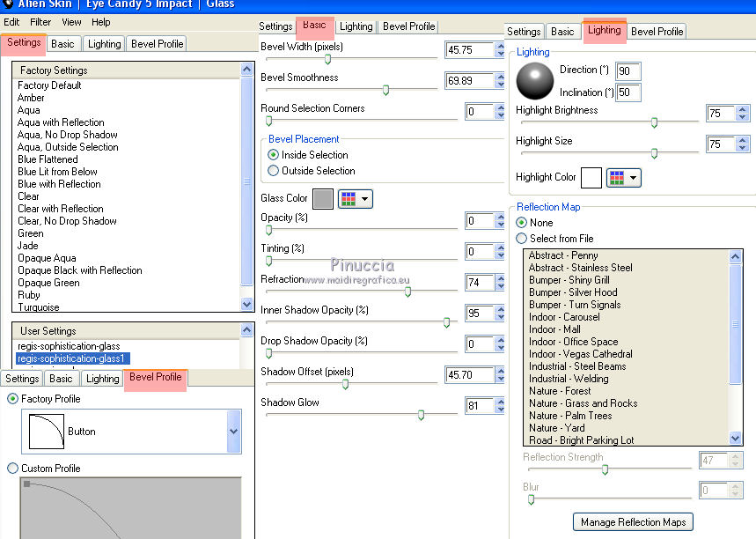
Task: Click the Button bevel profile thumbnail
Action: (x=47, y=432)
